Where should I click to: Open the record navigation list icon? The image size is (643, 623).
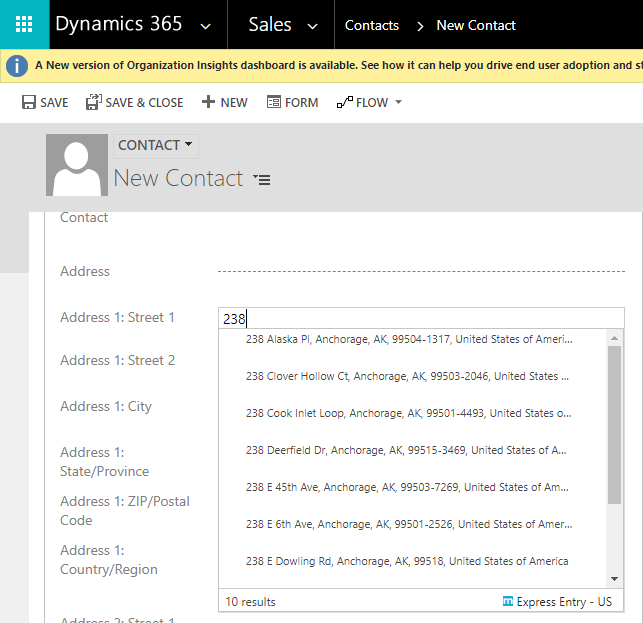coord(262,180)
